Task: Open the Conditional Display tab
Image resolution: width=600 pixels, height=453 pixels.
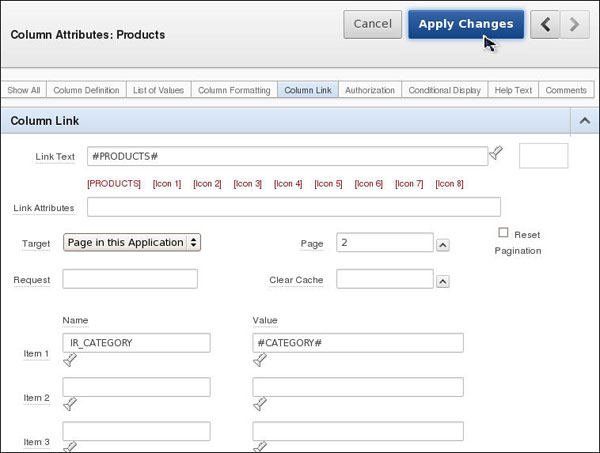Action: click(x=444, y=90)
